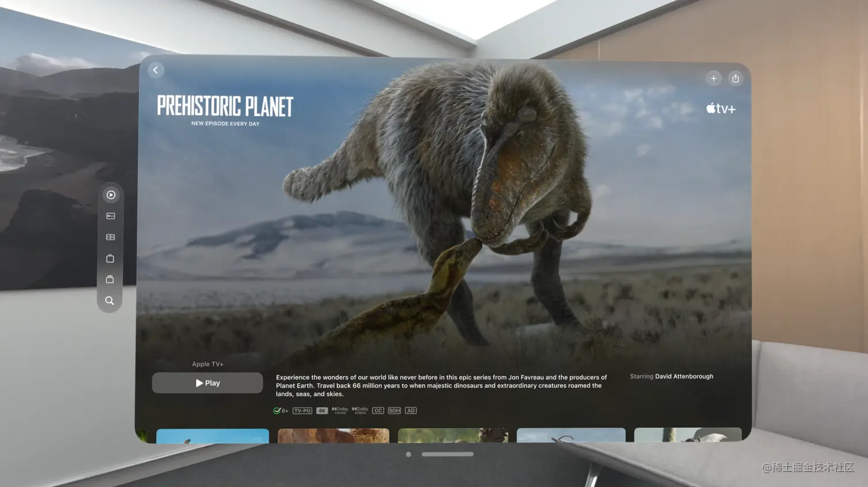Viewport: 868px width, 487px height.
Task: Click the 8+ age rating checkmark badge
Action: pos(281,411)
